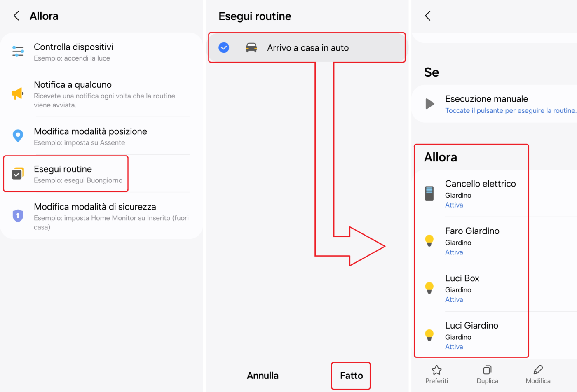This screenshot has width=577, height=392.
Task: Tap the Toccate il pulsante link text
Action: [x=510, y=111]
